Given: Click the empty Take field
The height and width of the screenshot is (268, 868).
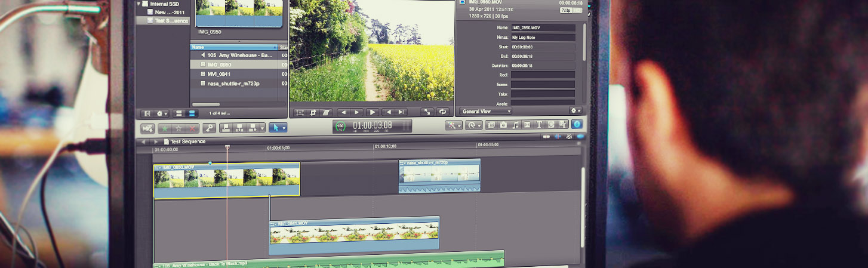Looking at the screenshot, I should point(543,94).
